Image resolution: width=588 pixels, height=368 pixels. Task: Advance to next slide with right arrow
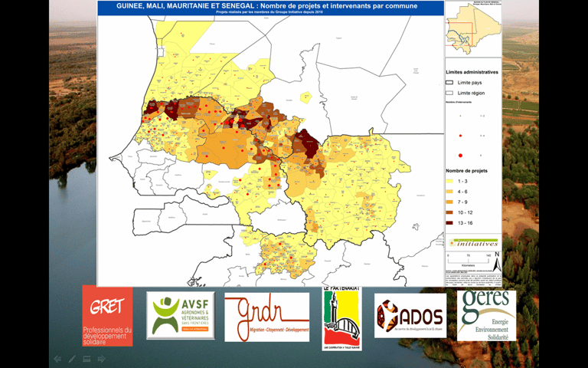point(101,359)
